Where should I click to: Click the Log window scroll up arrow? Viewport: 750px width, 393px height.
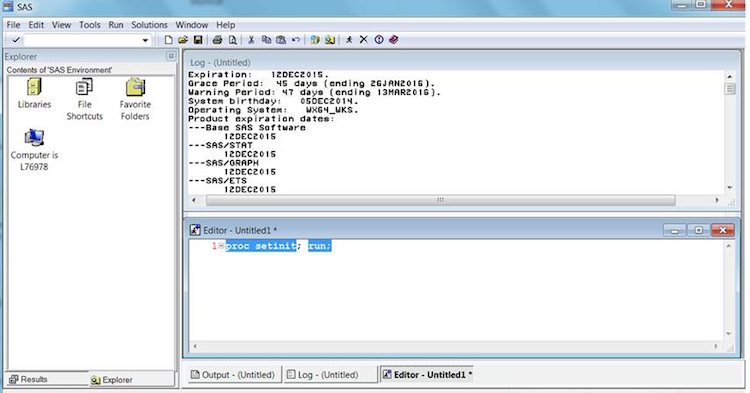pyautogui.click(x=729, y=76)
